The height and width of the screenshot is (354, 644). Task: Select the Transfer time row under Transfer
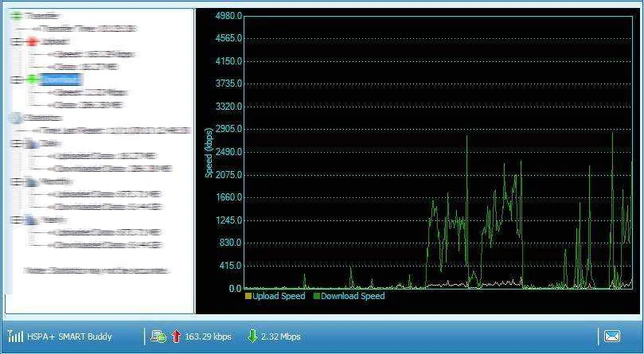(88, 29)
